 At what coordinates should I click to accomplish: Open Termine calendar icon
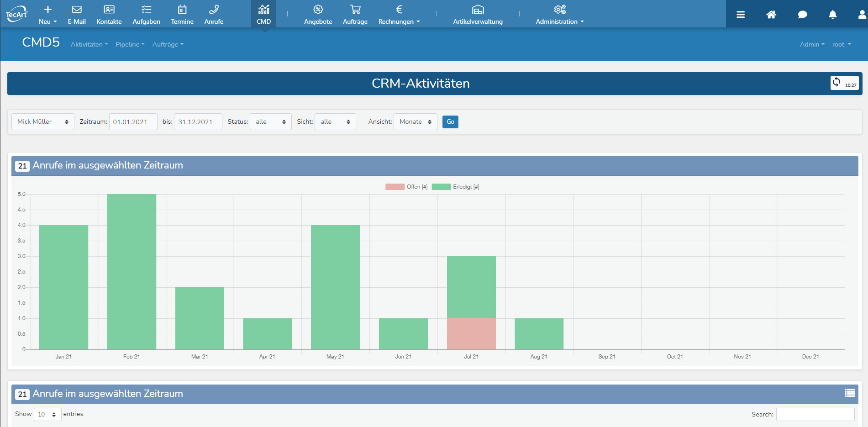coord(182,10)
